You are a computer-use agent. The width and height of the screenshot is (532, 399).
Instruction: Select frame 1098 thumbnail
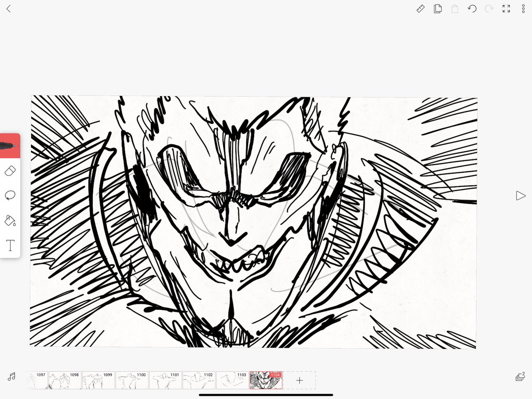65,380
